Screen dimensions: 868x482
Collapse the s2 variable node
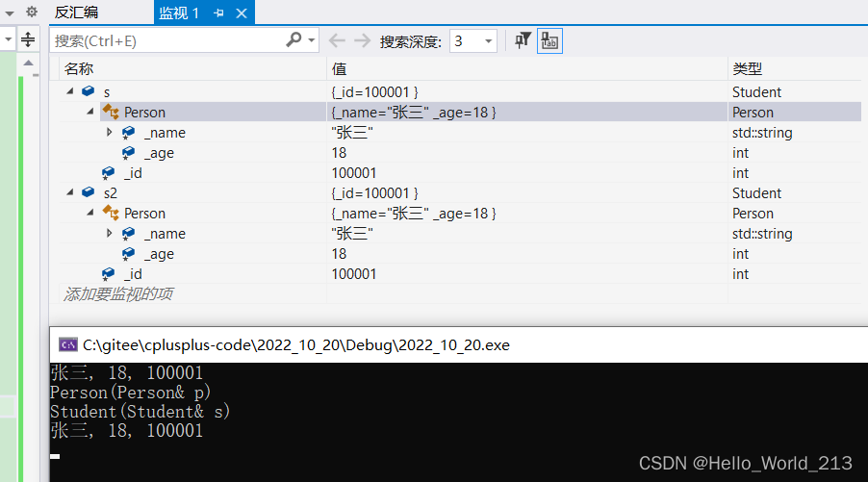pos(69,192)
